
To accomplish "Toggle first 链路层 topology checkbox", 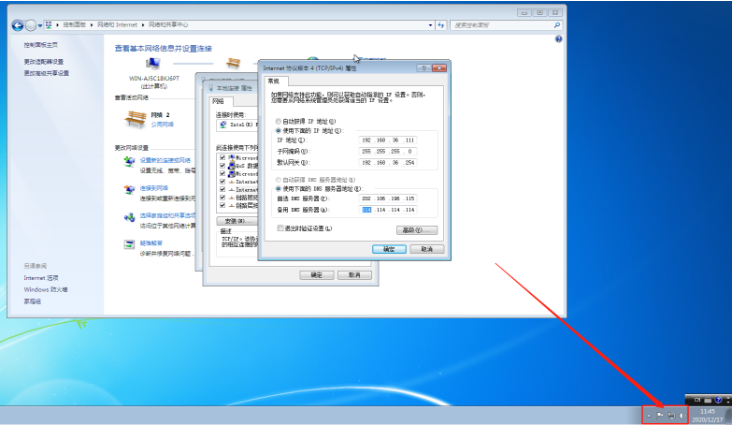I will pyautogui.click(x=223, y=198).
